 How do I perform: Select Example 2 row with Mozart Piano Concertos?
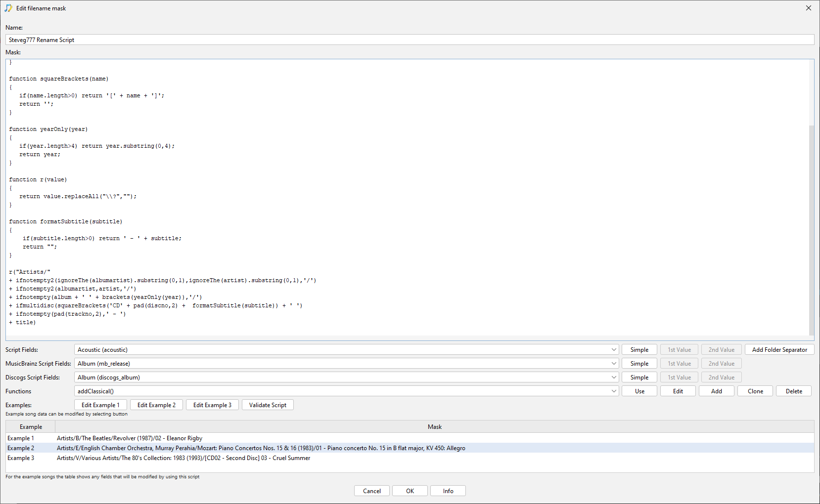point(410,448)
